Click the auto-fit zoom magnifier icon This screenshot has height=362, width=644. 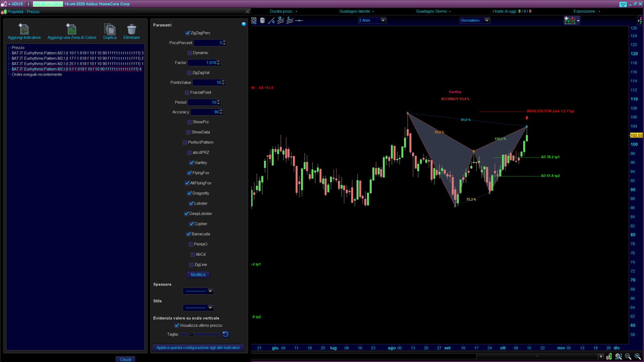(x=619, y=356)
